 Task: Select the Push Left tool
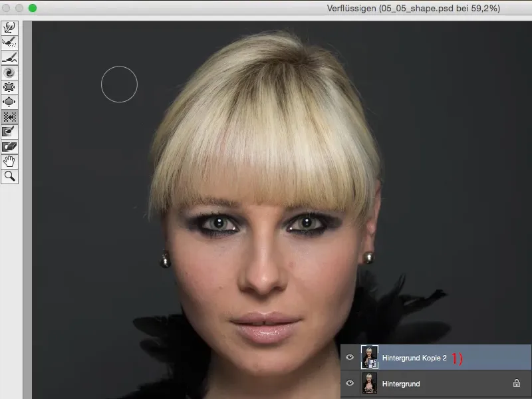9,116
